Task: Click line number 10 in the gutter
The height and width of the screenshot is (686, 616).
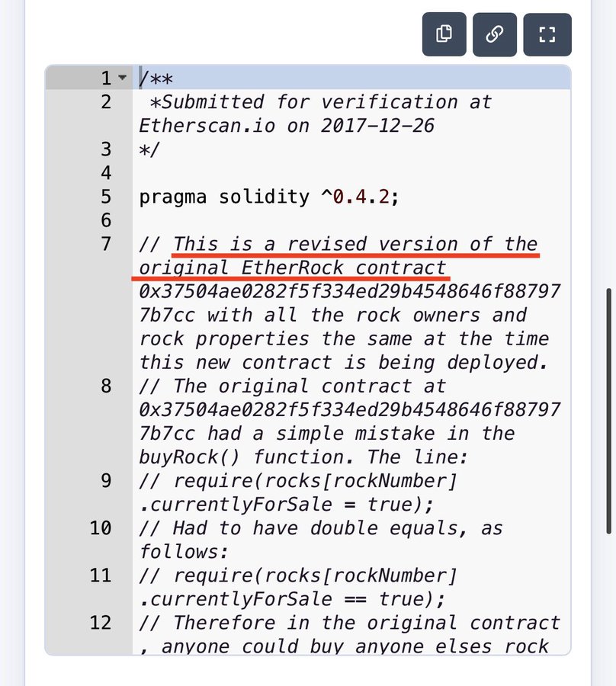Action: [x=100, y=528]
